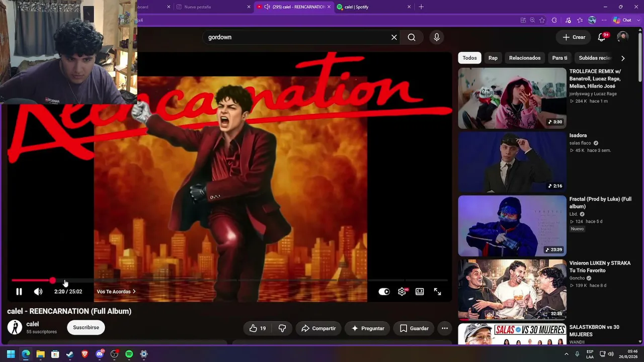
Task: Save the video with Guardar
Action: click(414, 328)
